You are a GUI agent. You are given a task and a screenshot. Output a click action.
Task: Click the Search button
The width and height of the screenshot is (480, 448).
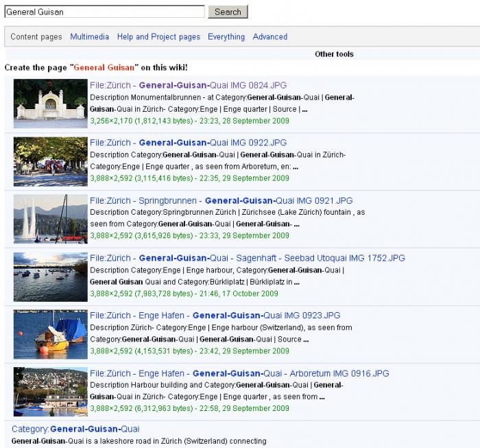pyautogui.click(x=228, y=12)
